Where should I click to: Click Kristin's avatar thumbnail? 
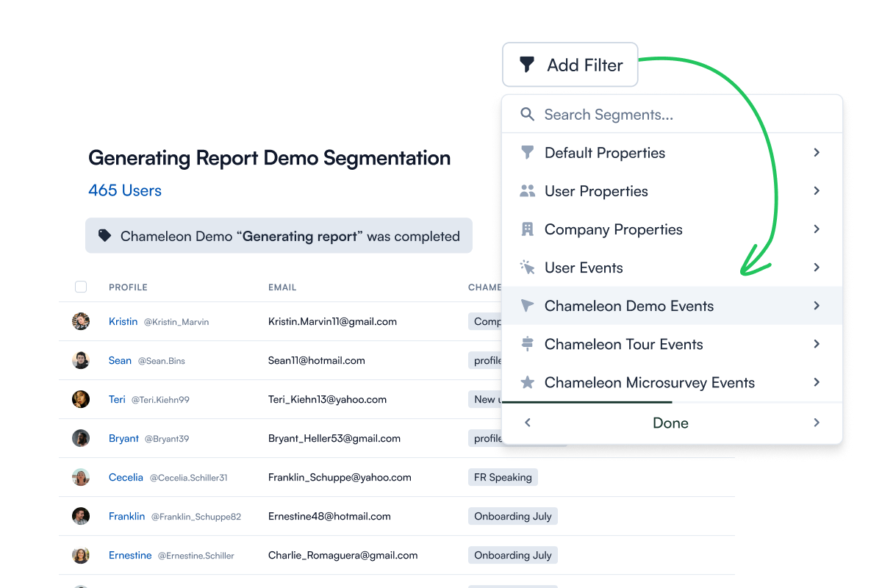pos(81,321)
